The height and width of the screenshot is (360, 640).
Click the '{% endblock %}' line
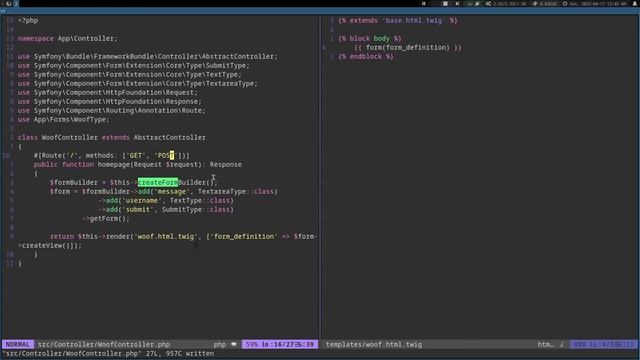[x=366, y=56]
